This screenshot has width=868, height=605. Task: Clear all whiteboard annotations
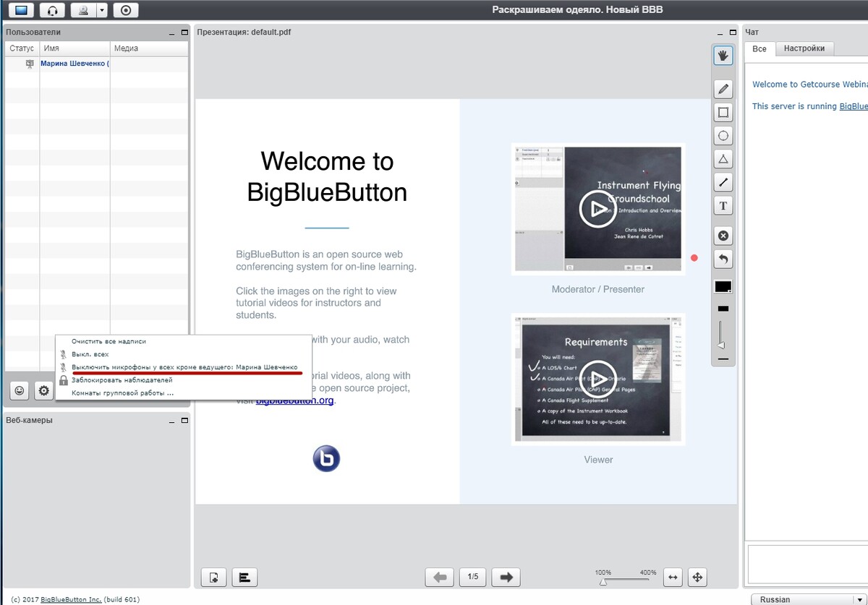click(723, 235)
